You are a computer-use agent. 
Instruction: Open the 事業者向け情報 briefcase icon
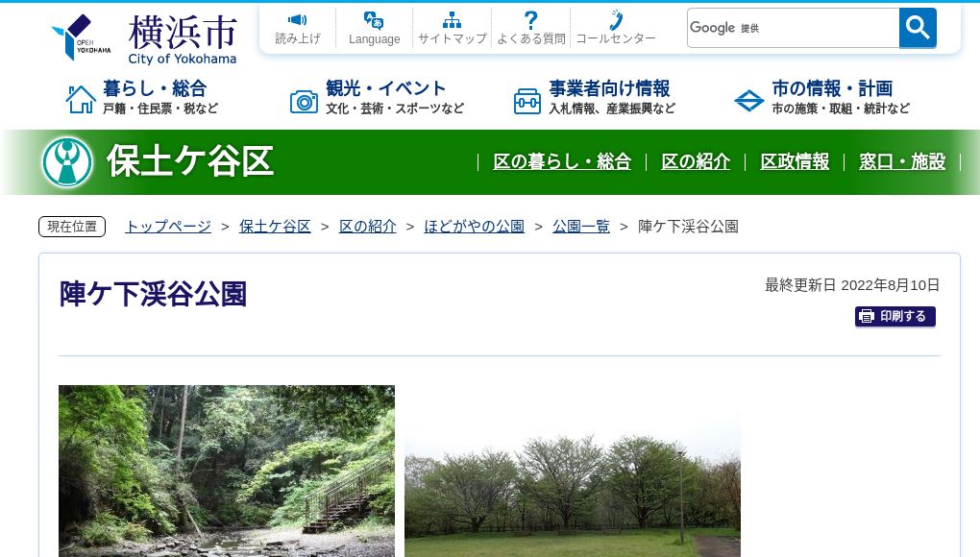tap(527, 99)
